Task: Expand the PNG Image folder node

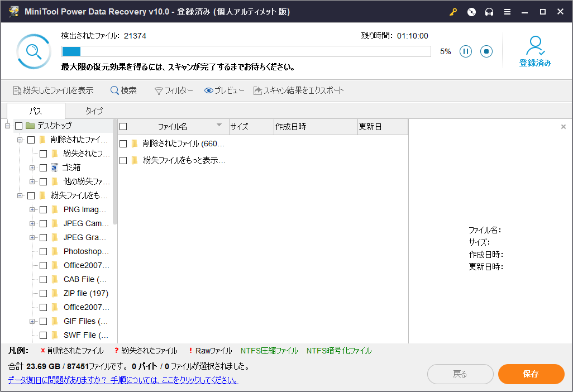Action: [x=32, y=209]
